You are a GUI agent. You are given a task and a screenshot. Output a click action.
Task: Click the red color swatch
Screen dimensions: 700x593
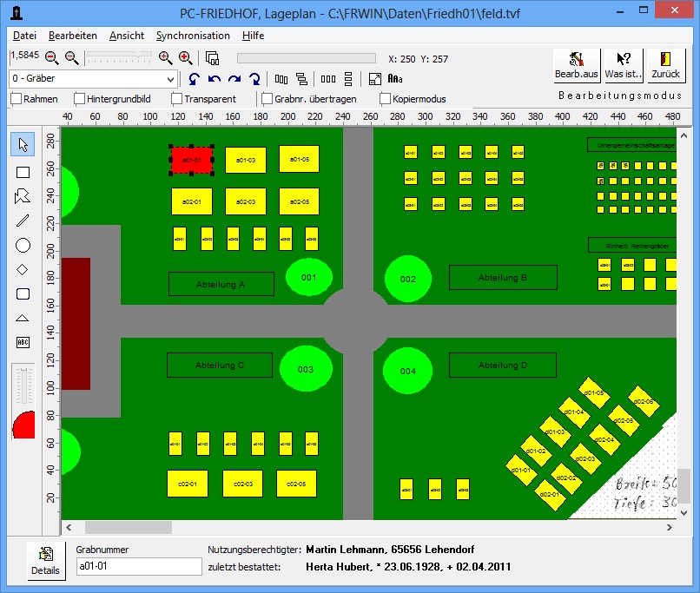tap(23, 425)
